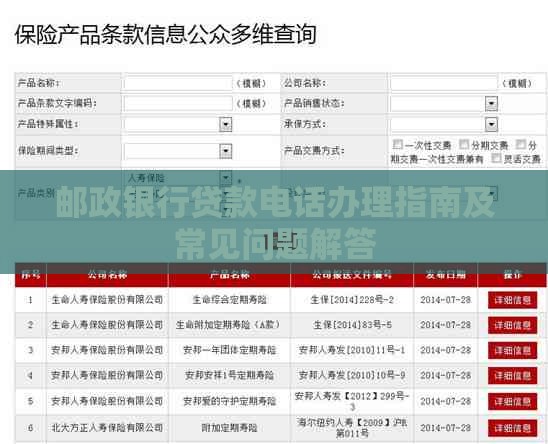Open 详细信息 for 安邦爱的守护定期寿险
Viewport: 548px width, 444px height.
click(512, 401)
